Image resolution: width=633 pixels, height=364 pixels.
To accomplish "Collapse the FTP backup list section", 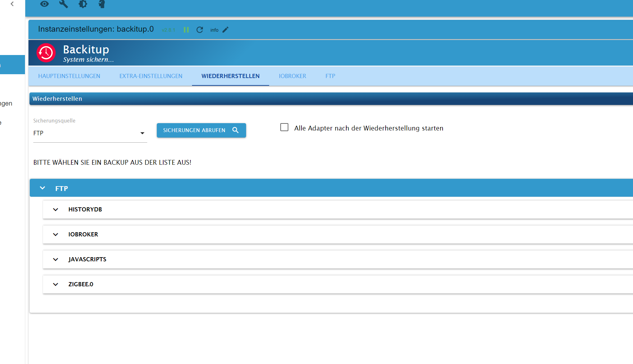I will 43,188.
